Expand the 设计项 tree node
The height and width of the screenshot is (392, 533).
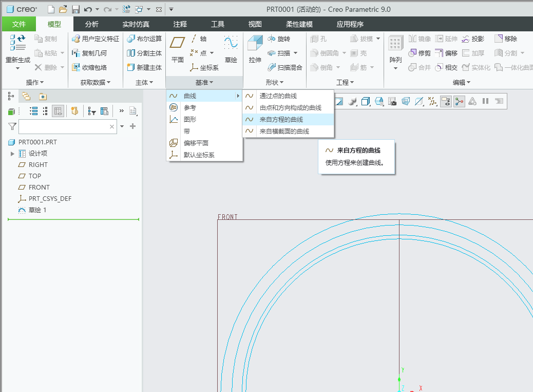(x=12, y=154)
